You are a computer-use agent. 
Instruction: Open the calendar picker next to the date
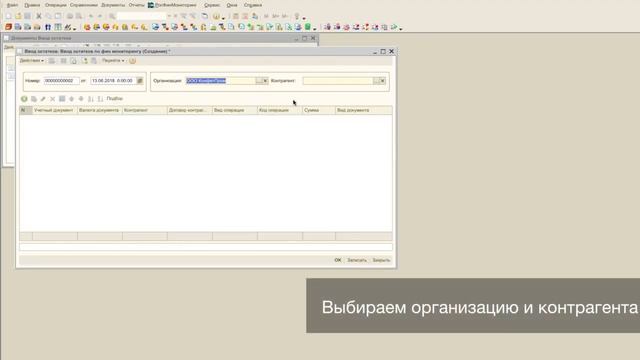pyautogui.click(x=140, y=81)
